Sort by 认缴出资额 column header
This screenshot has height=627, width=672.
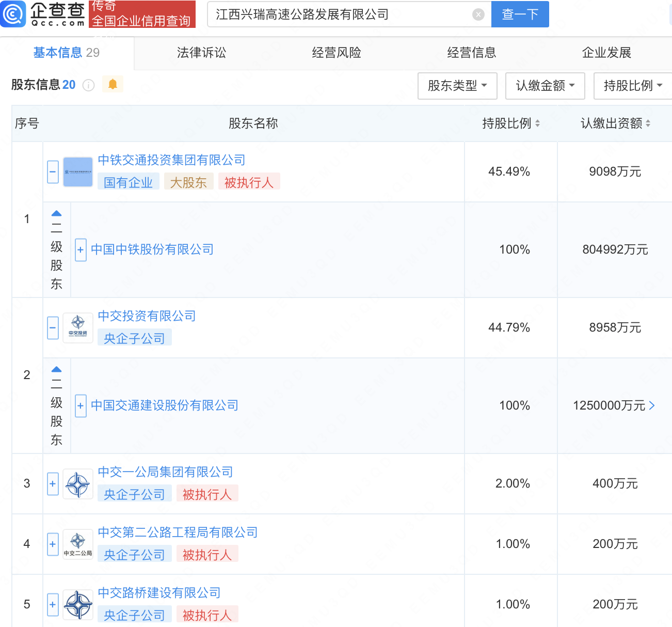(615, 123)
